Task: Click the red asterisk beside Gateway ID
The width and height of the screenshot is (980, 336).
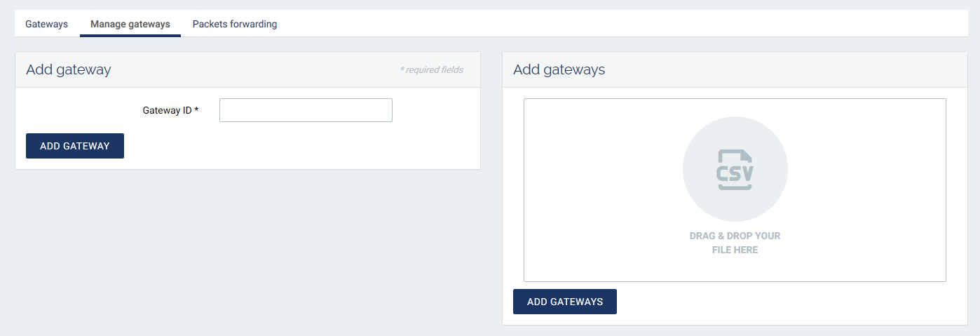Action: tap(197, 109)
